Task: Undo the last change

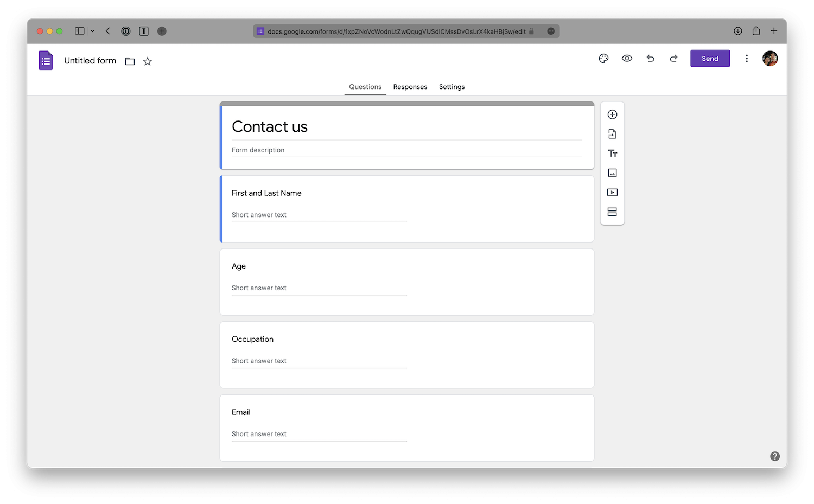Action: pyautogui.click(x=650, y=59)
